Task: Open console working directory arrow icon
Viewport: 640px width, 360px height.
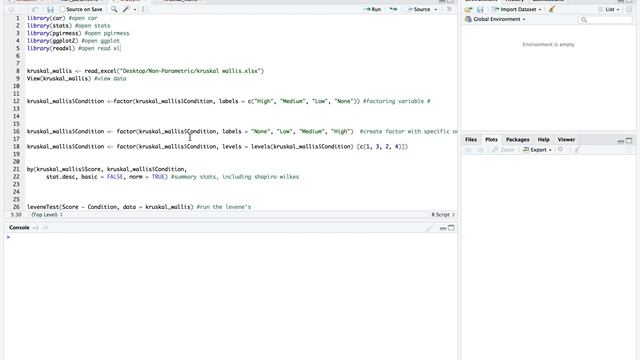Action: pos(45,228)
